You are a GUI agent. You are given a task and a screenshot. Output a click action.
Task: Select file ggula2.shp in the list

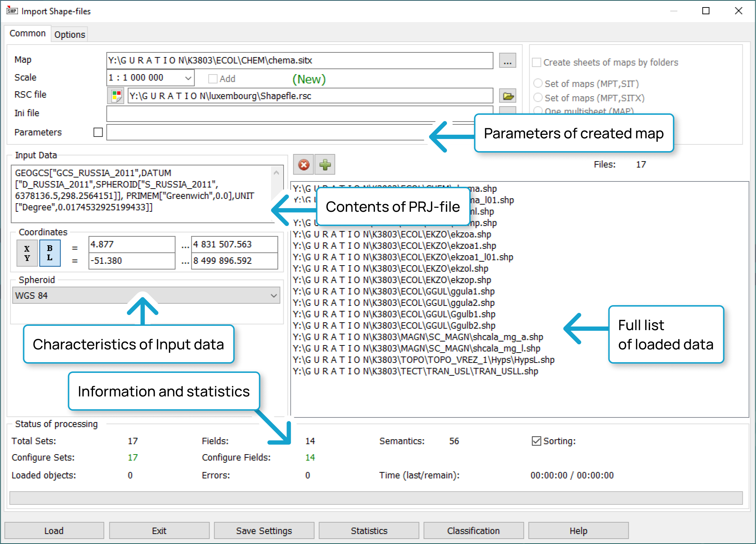click(x=394, y=303)
